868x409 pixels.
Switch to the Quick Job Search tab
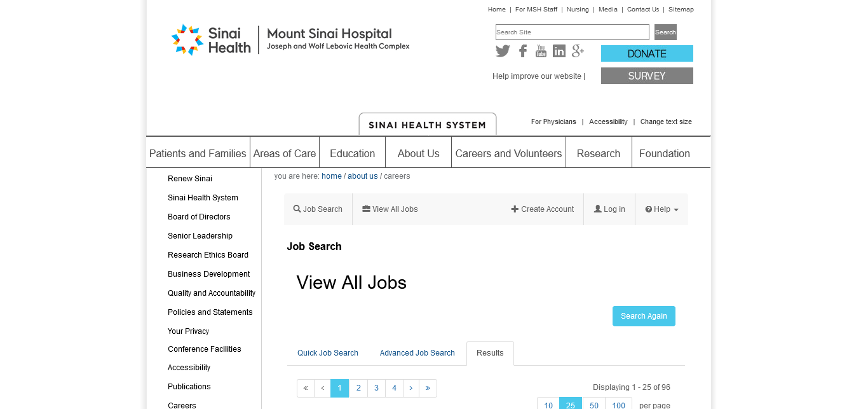point(328,353)
